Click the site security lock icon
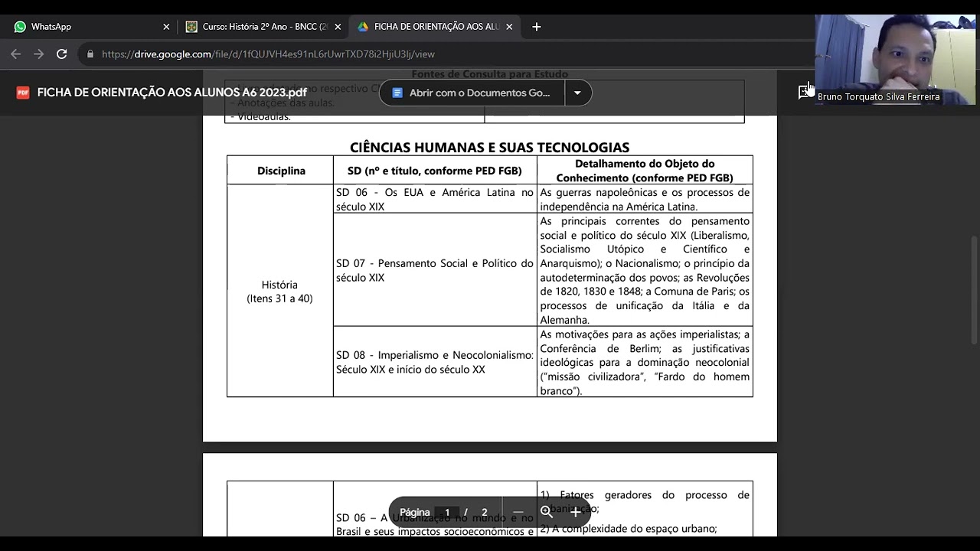This screenshot has width=980, height=551. [x=90, y=54]
